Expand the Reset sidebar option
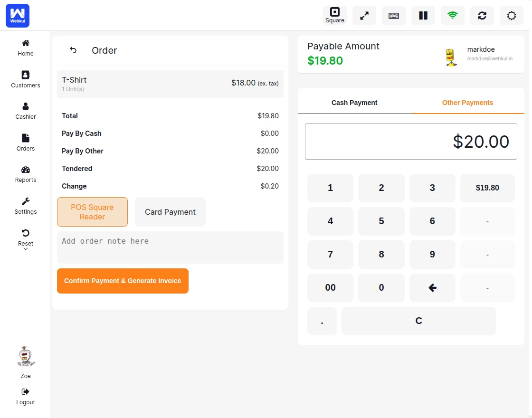 click(25, 239)
